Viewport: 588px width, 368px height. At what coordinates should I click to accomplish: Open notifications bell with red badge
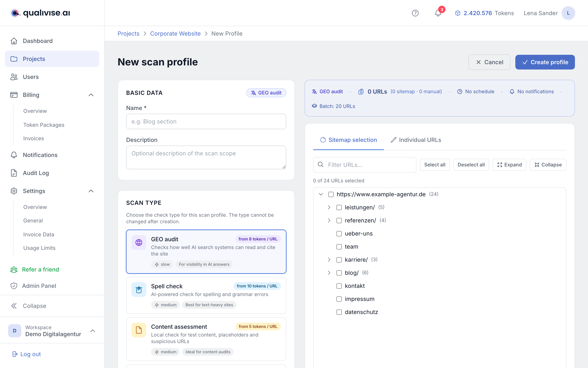tap(438, 13)
